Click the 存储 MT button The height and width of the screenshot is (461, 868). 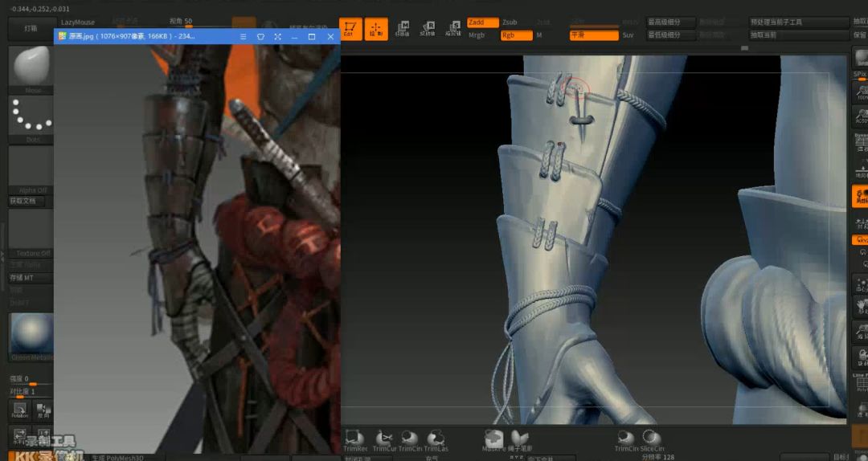click(x=31, y=278)
